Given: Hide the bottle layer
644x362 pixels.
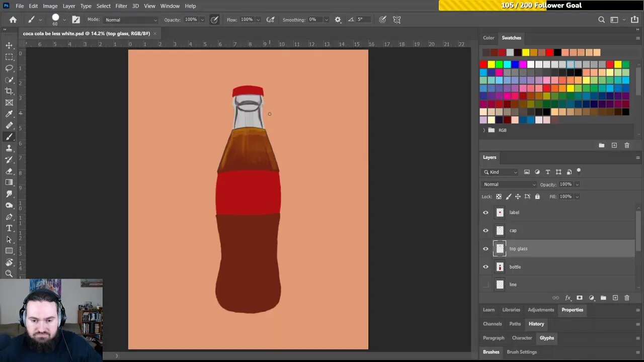Looking at the screenshot, I should [x=486, y=267].
